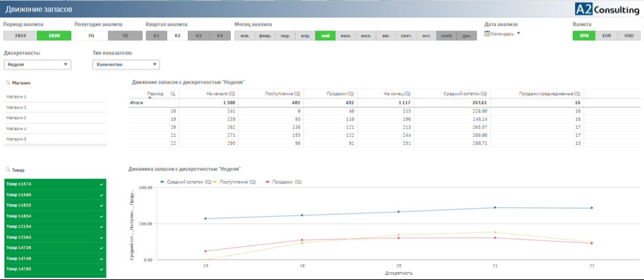Pick month нояб.
Screen dimensions: 644x280
click(x=446, y=36)
